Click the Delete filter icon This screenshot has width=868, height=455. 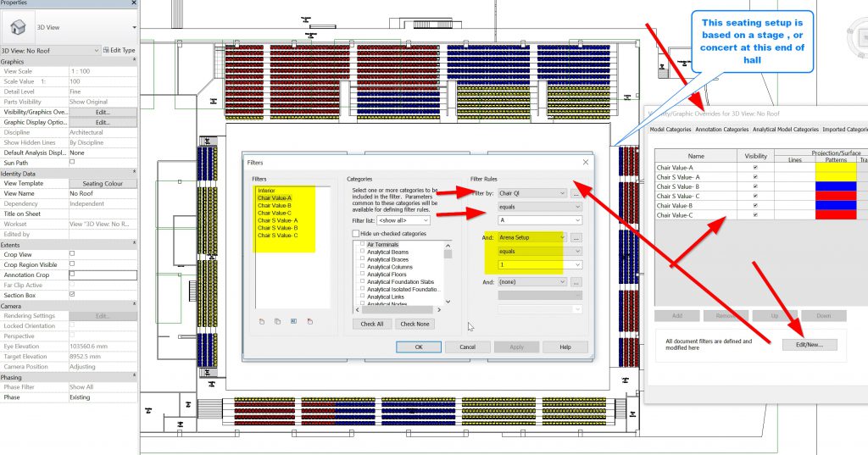pyautogui.click(x=310, y=320)
